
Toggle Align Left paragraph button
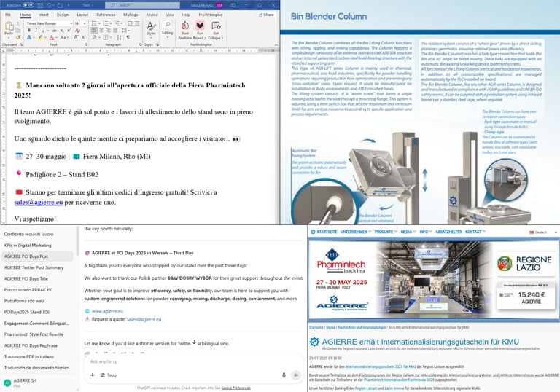94,31
